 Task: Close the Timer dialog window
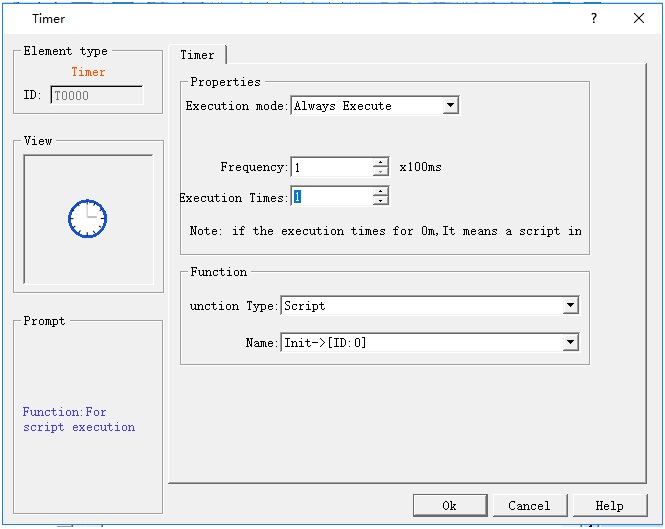coord(639,18)
